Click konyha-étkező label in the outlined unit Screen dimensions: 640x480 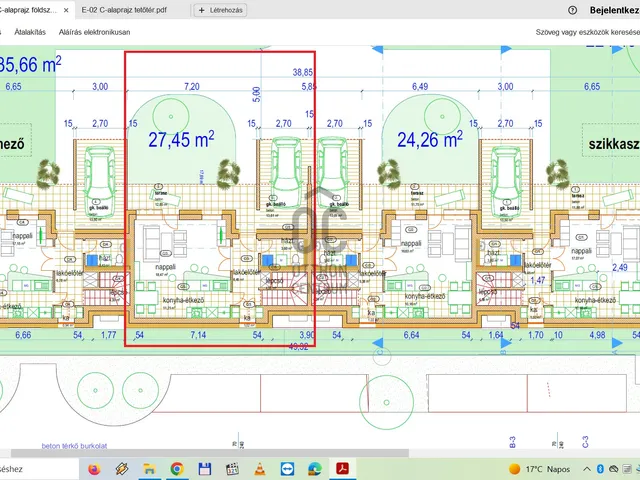tap(183, 300)
